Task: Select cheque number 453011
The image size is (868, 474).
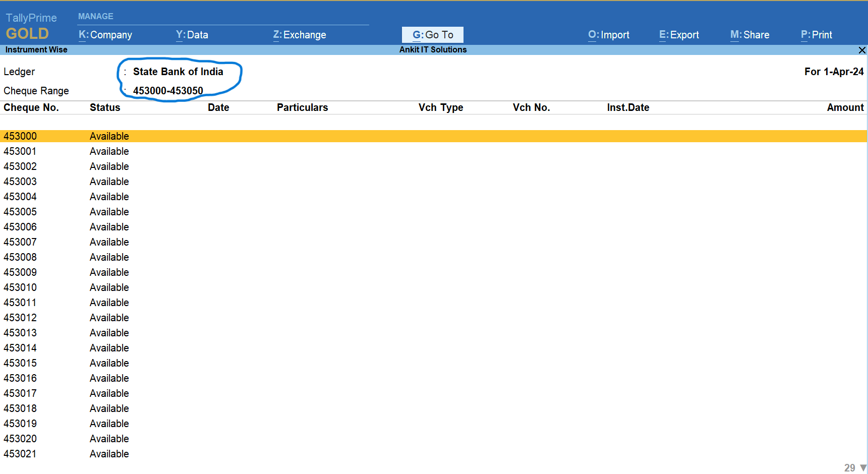Action: click(20, 303)
